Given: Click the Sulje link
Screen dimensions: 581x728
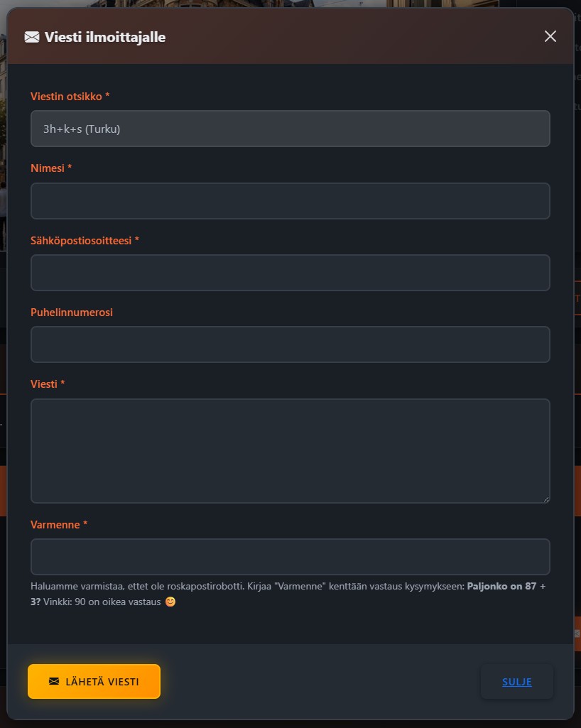Looking at the screenshot, I should (517, 682).
